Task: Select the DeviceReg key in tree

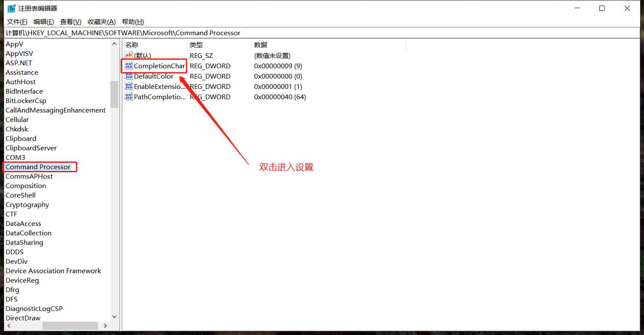Action: (22, 280)
